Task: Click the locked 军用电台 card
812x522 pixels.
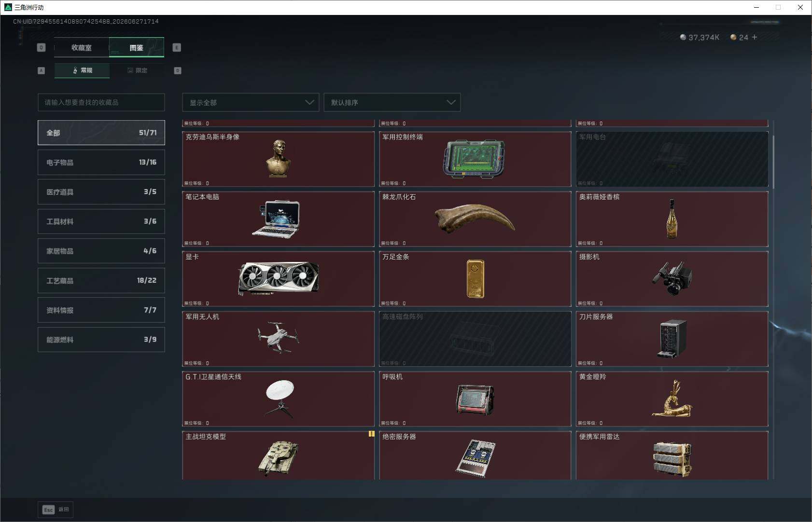Action: (672, 159)
